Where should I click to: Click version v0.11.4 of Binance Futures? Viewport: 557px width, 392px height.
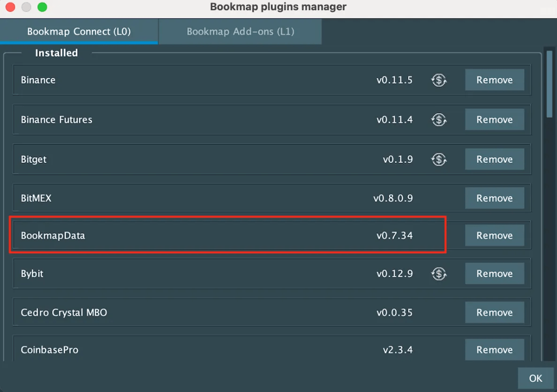[395, 120]
